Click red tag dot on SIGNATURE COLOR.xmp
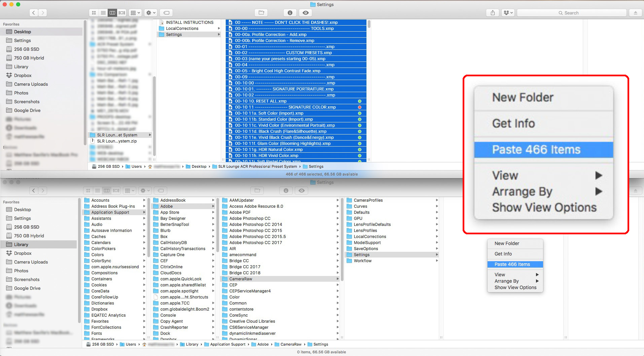The width and height of the screenshot is (644, 356). (360, 107)
